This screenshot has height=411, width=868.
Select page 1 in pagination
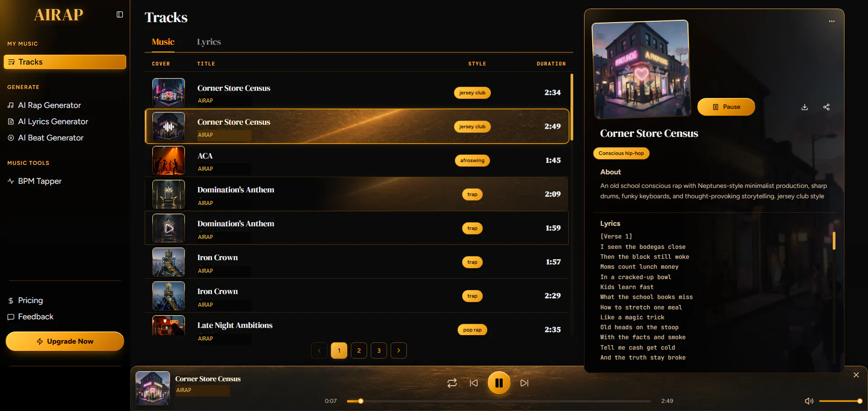coord(339,350)
